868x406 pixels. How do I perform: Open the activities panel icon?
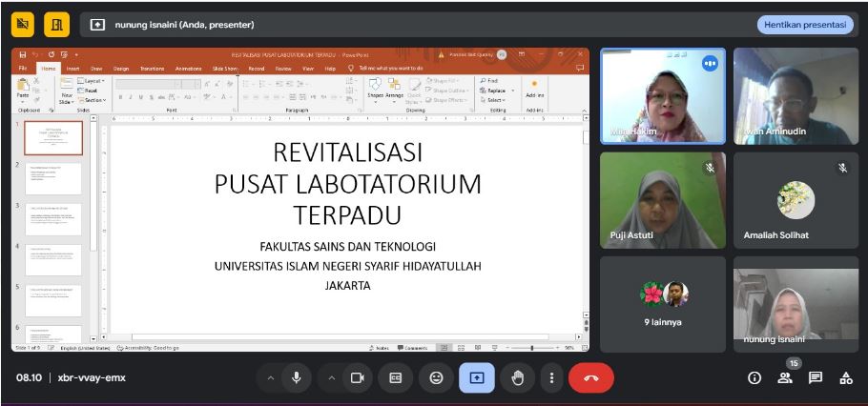pos(846,377)
